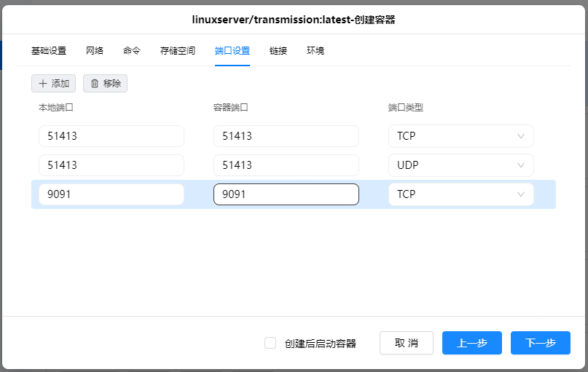Switch to the 网络 tab
Screen dimensions: 588x372
(95, 51)
